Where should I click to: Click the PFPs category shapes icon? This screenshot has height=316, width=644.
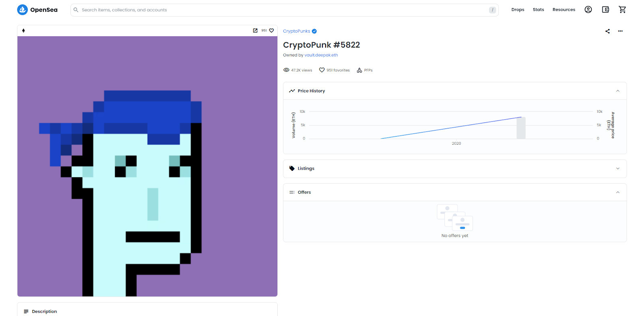click(x=359, y=70)
